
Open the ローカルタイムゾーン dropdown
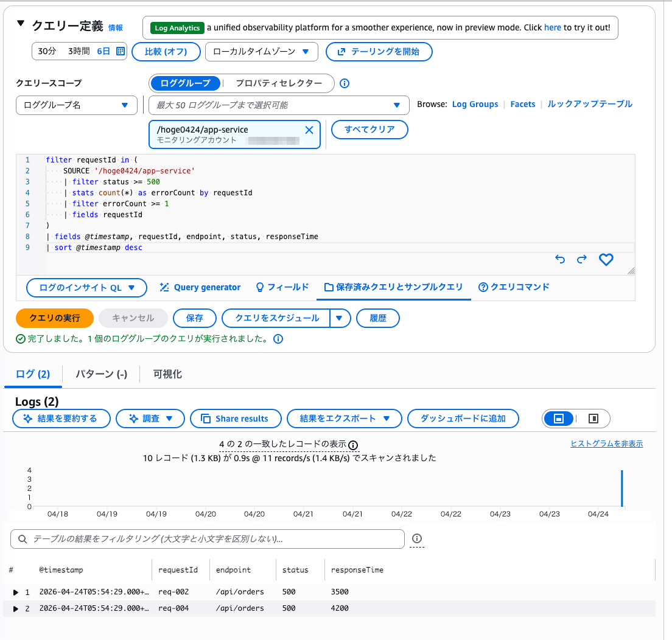click(x=261, y=52)
